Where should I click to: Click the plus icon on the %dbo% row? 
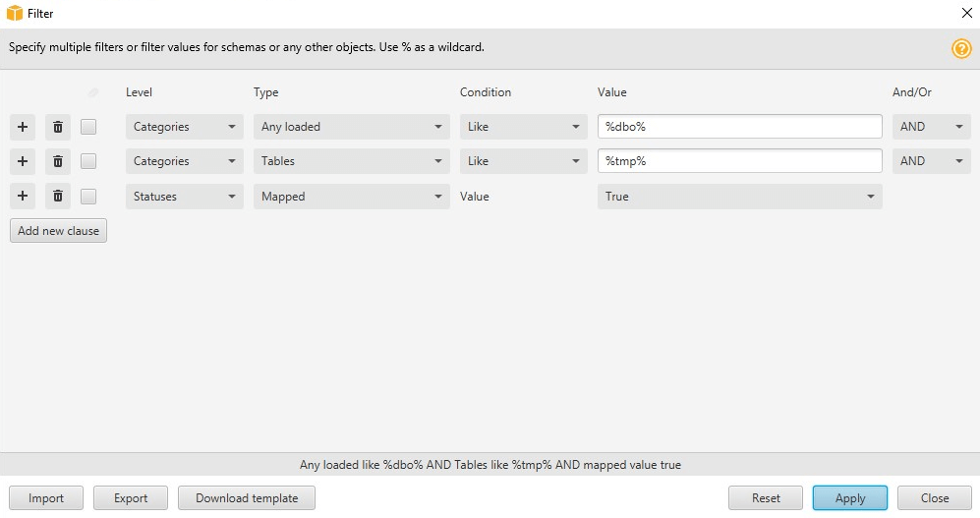[x=23, y=127]
